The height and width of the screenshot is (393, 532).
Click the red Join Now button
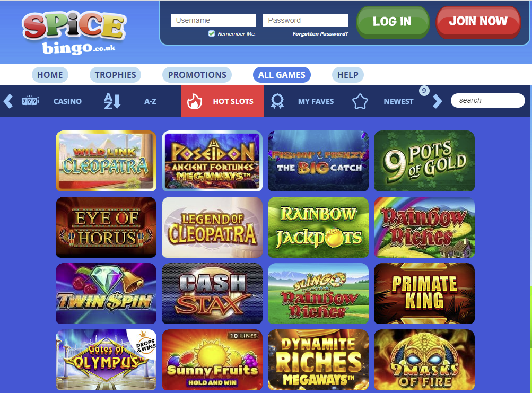tap(478, 22)
